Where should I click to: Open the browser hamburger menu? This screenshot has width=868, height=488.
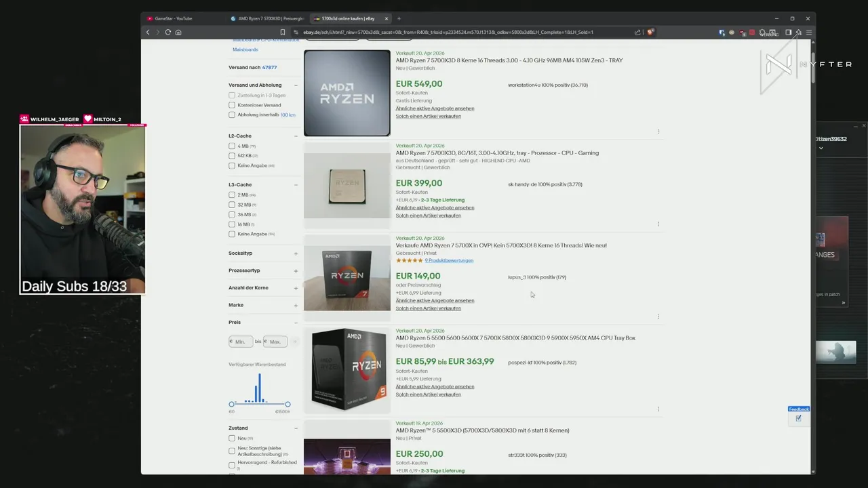tap(808, 32)
